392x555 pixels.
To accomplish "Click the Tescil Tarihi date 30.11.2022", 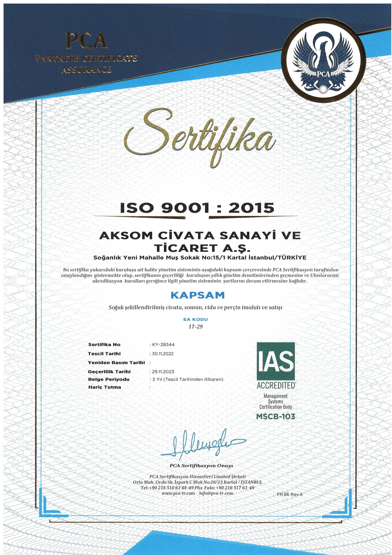I will coord(162,354).
